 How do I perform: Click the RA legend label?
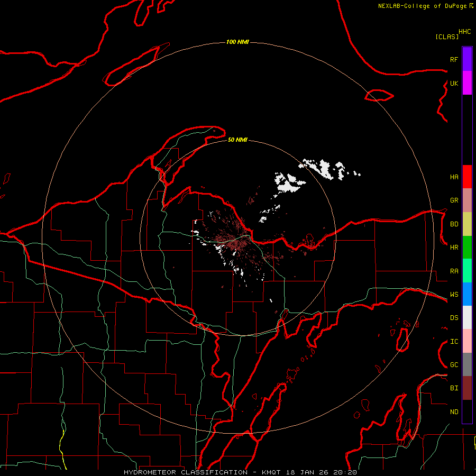(454, 271)
